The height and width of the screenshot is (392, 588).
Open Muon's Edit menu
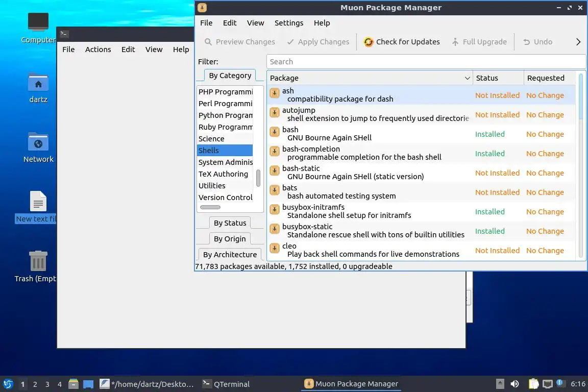click(x=230, y=23)
